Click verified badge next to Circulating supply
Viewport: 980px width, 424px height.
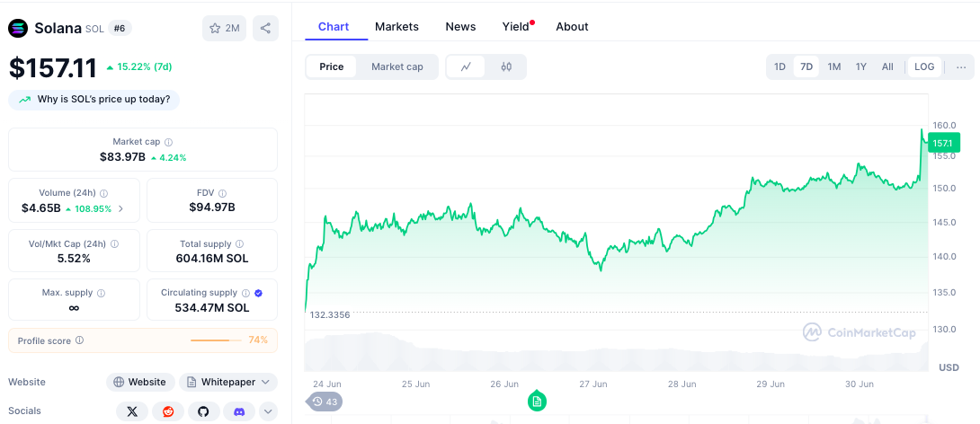pyautogui.click(x=259, y=293)
